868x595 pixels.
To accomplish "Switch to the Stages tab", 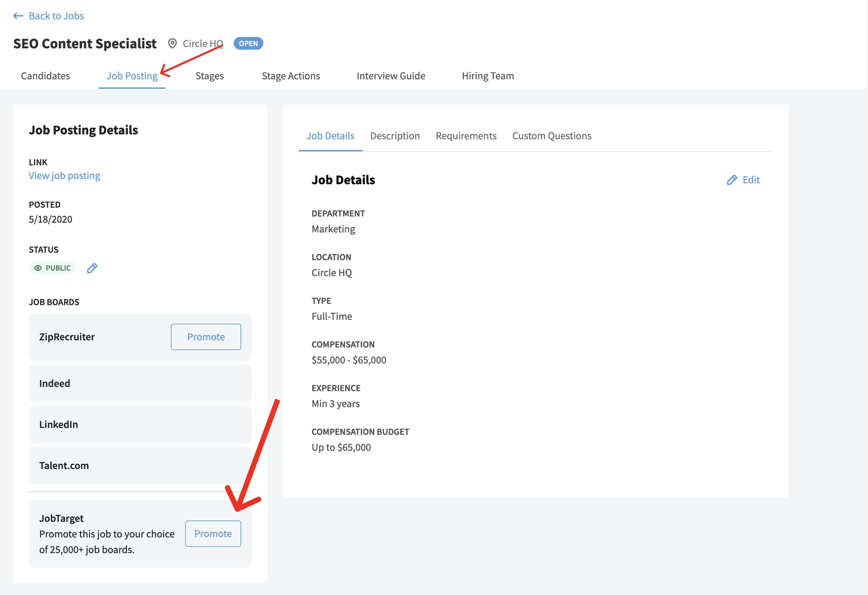I will pos(210,76).
